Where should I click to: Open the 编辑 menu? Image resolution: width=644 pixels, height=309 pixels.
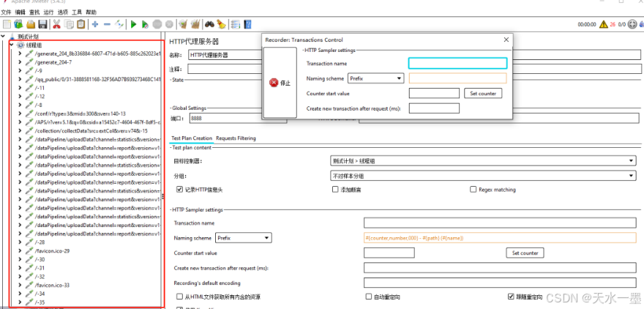click(x=20, y=12)
